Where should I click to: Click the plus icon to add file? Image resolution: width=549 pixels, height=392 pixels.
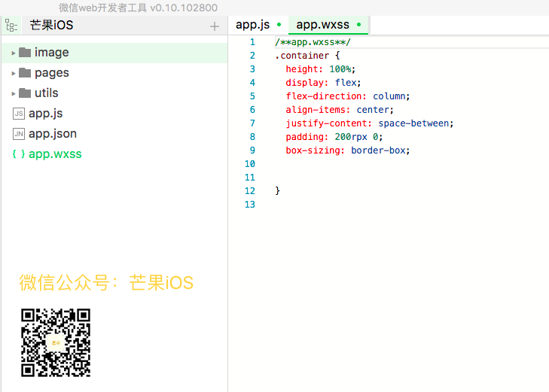(x=215, y=26)
